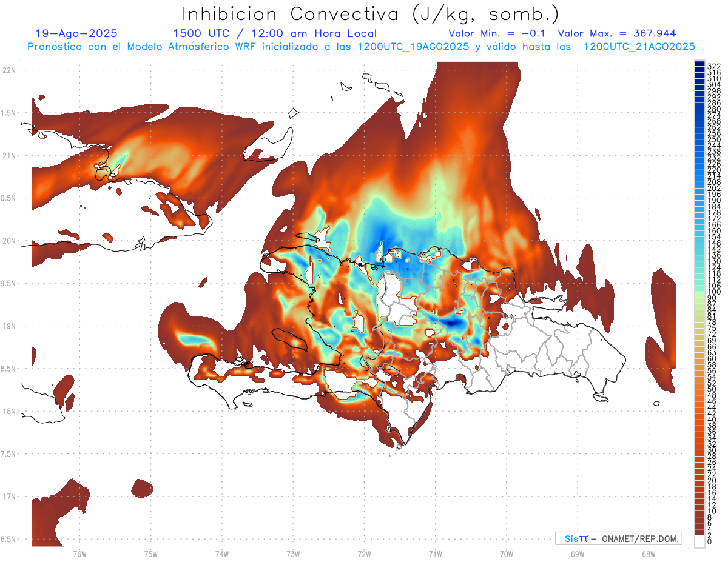Click the '75W' longitude label
Viewport: 728px width, 562px height.
tap(151, 554)
